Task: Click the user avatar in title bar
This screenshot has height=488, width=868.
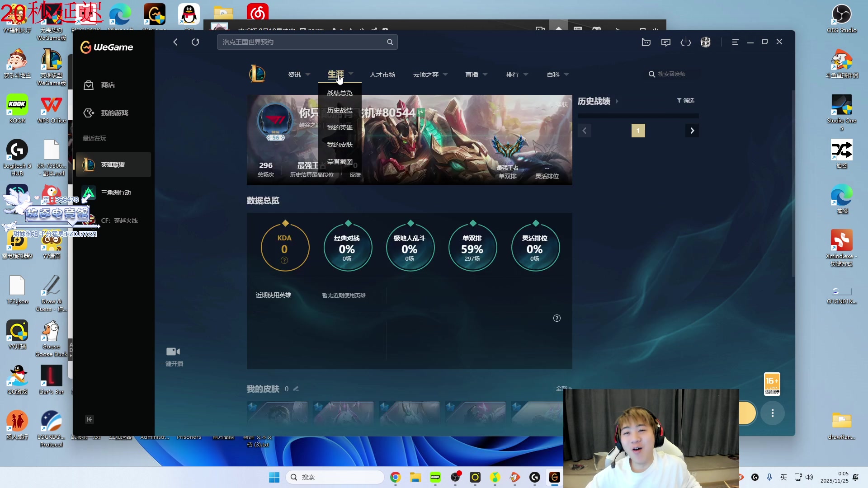Action: (706, 42)
